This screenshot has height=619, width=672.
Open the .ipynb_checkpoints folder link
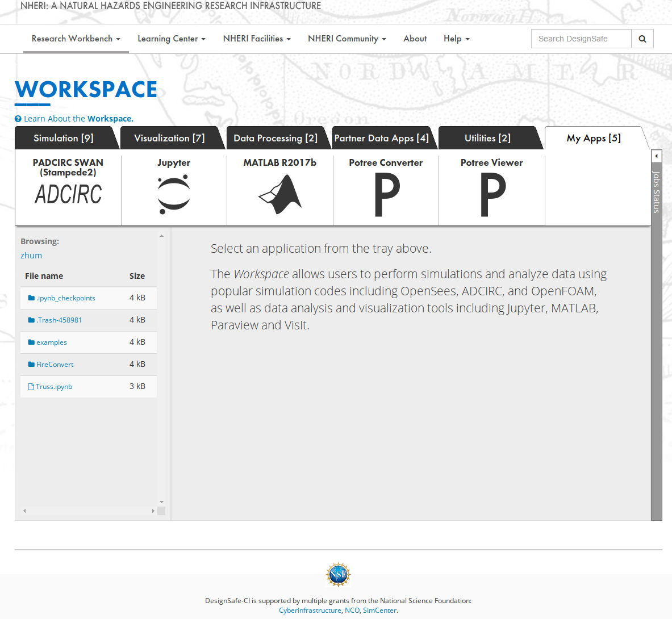(65, 298)
